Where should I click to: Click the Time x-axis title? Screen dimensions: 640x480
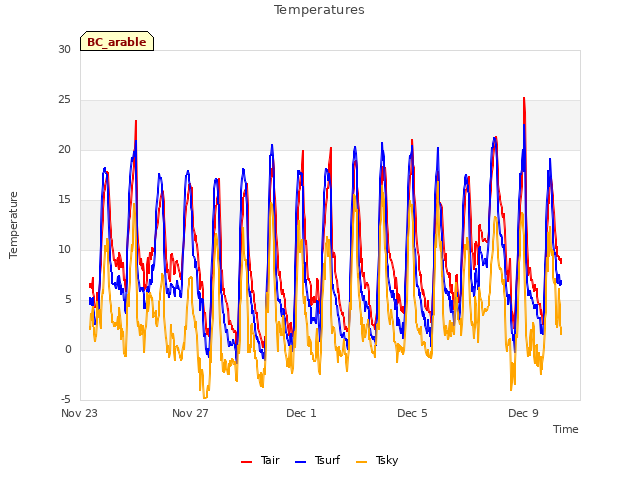[x=566, y=429]
